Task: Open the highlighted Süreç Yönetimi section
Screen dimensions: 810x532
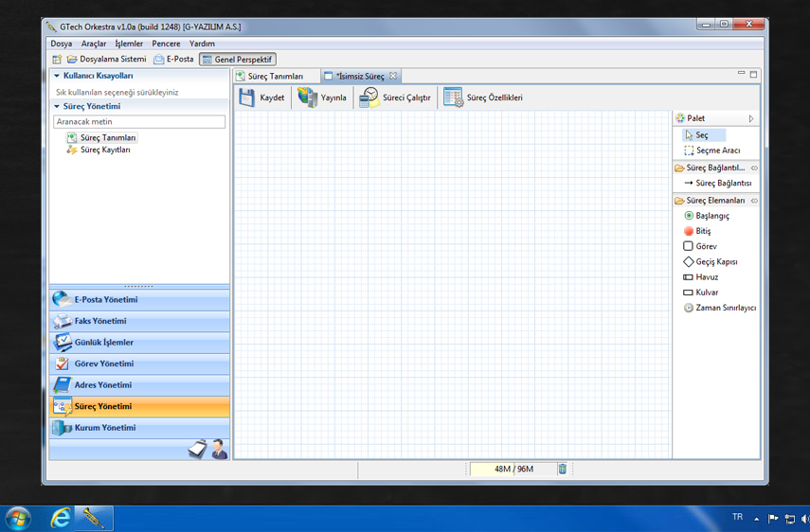Action: pos(139,407)
